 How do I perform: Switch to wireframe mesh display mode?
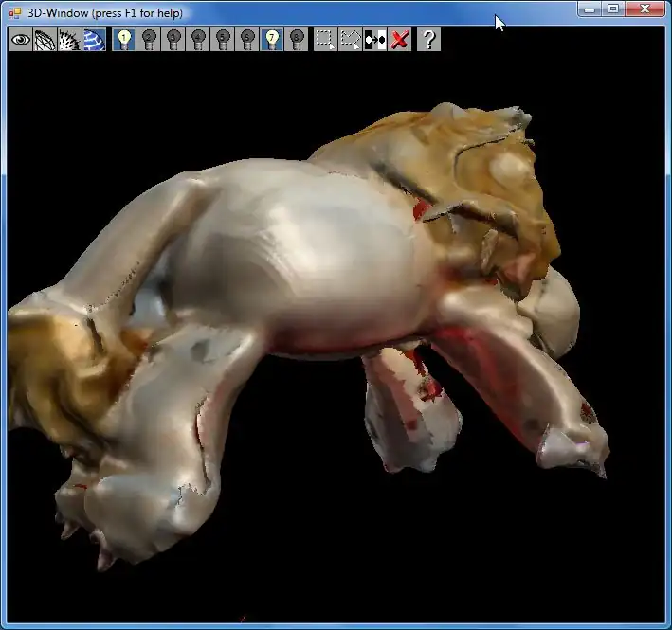click(45, 39)
